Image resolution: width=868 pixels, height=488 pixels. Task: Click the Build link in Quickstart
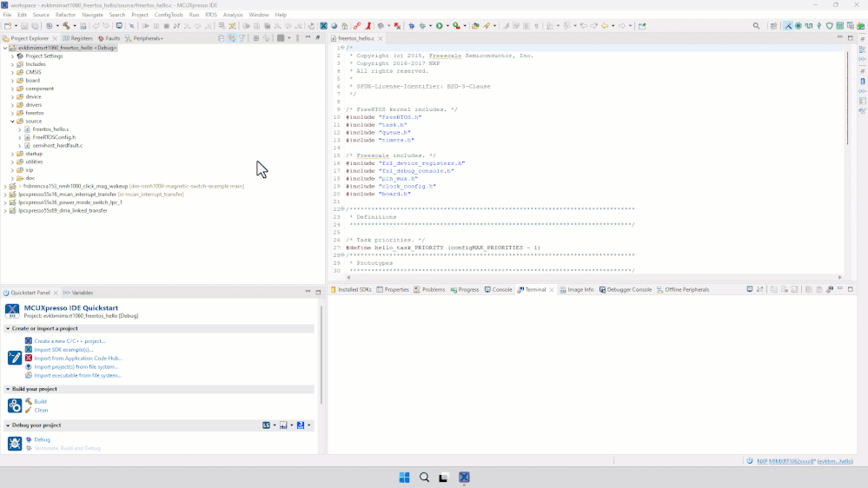(41, 402)
